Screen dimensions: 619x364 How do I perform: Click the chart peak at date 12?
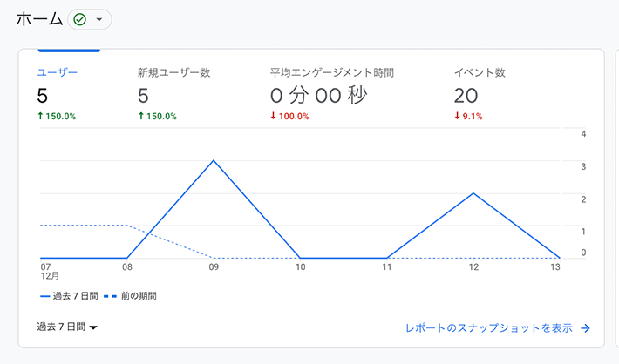coord(473,193)
